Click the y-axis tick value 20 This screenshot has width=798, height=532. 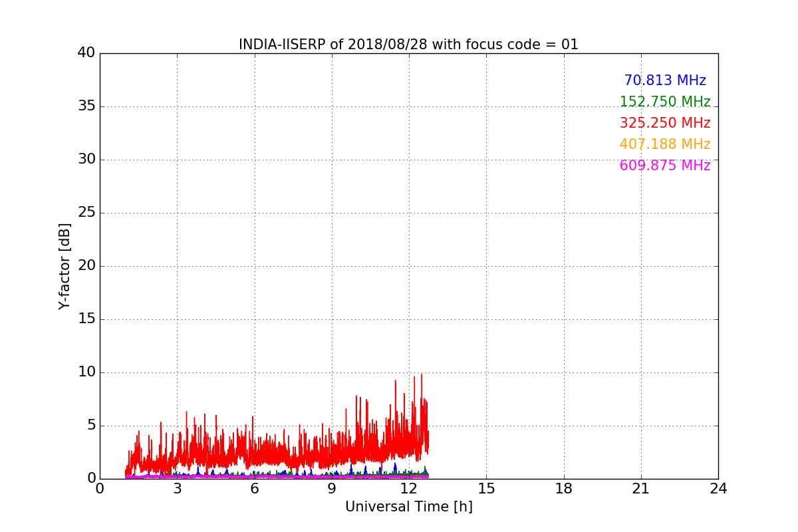[x=86, y=266]
